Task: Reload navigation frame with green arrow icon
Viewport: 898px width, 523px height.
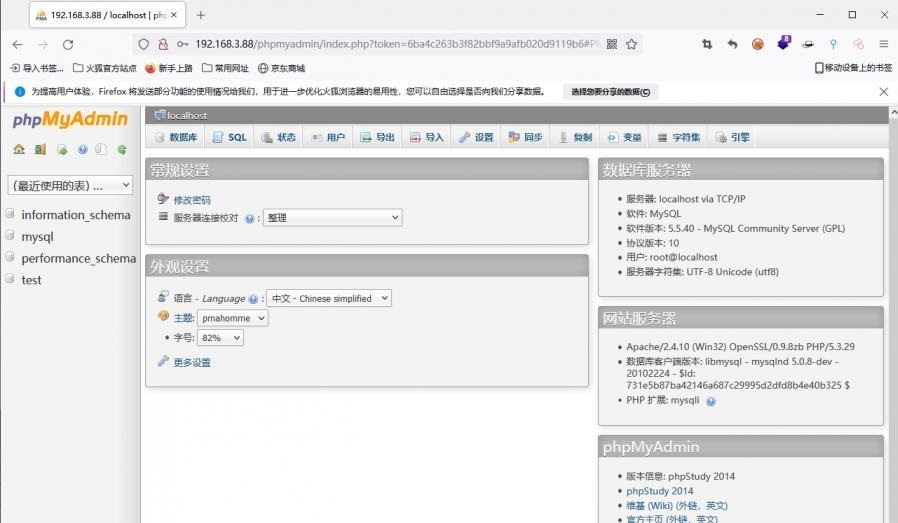Action: (x=122, y=150)
